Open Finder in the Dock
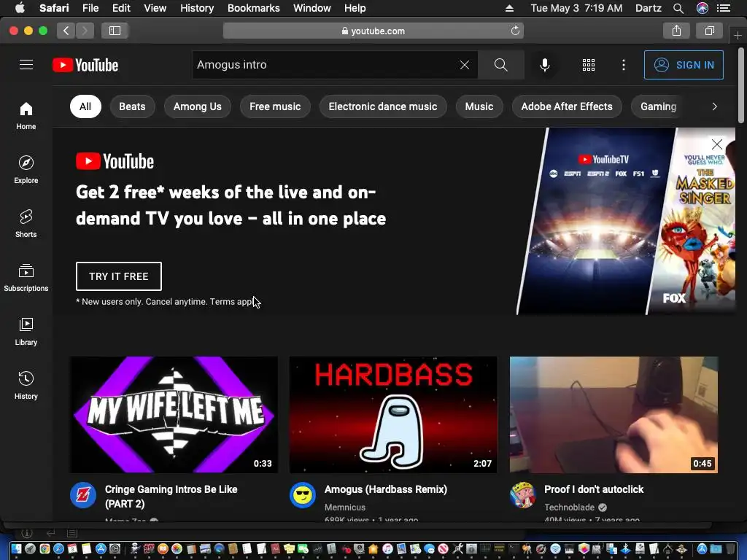 pyautogui.click(x=16, y=549)
